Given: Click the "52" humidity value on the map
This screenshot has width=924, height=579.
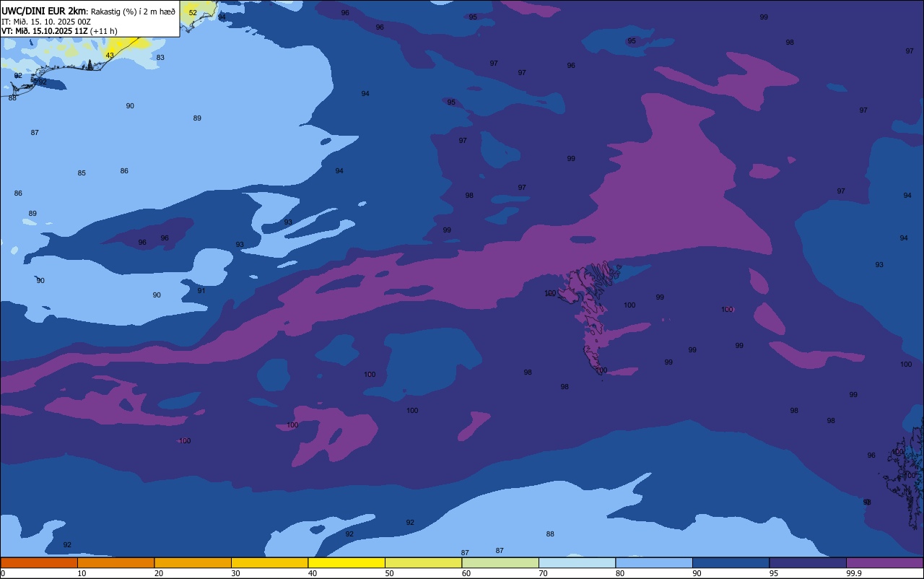Looking at the screenshot, I should coord(193,13).
